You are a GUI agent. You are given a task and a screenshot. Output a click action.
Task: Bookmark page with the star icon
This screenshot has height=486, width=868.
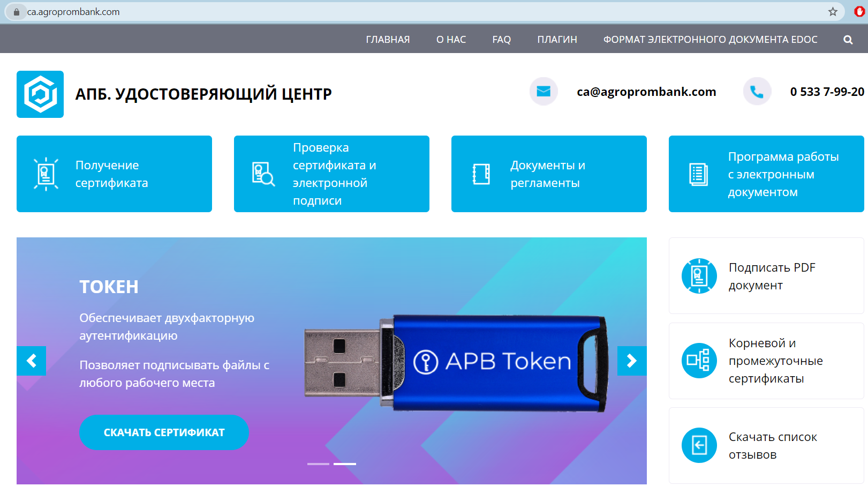833,12
